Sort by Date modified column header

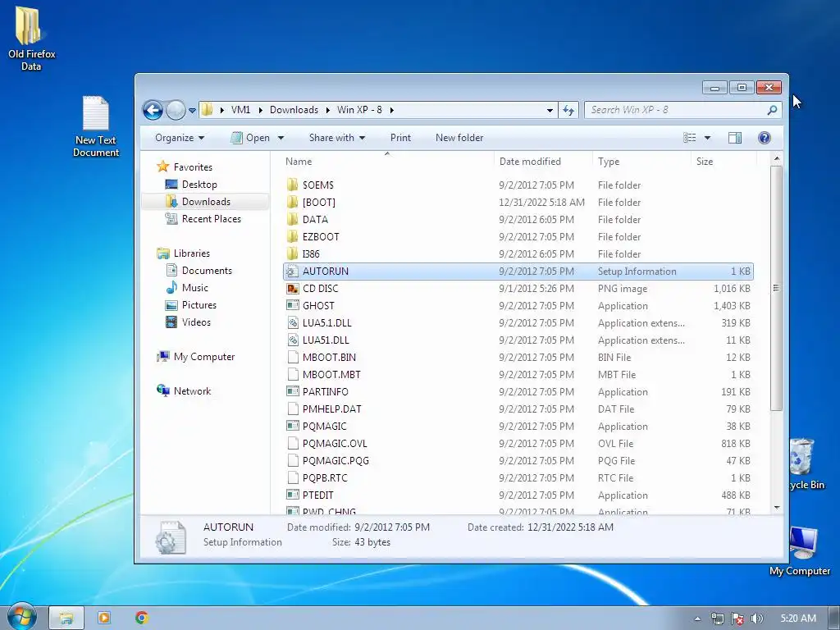(x=530, y=162)
